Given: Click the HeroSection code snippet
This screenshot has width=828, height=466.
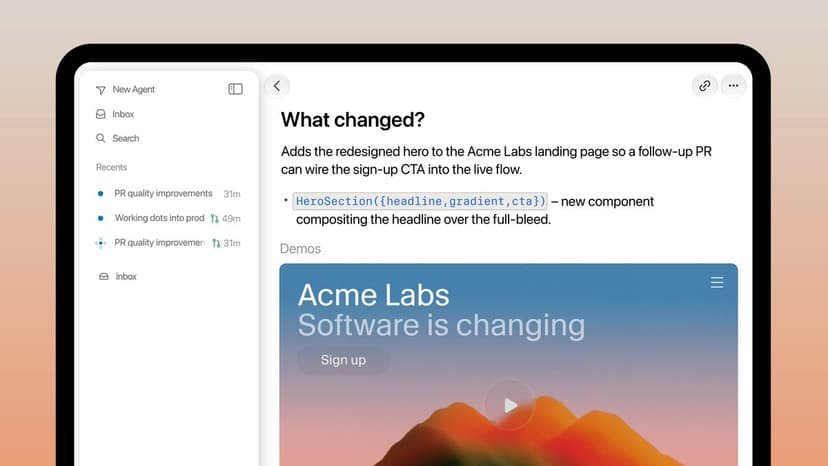Looking at the screenshot, I should click(420, 201).
